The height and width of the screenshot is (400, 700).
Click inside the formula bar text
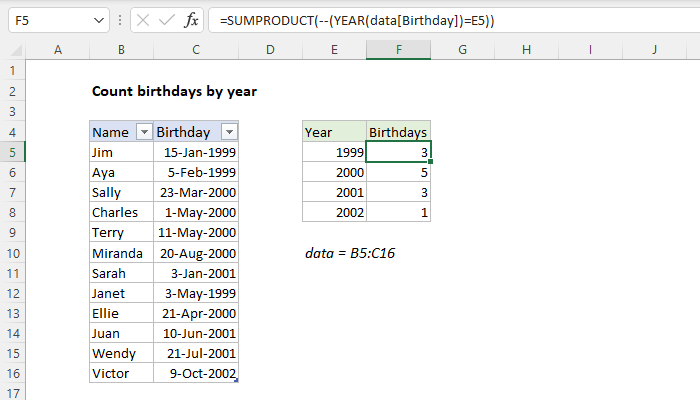click(450, 20)
